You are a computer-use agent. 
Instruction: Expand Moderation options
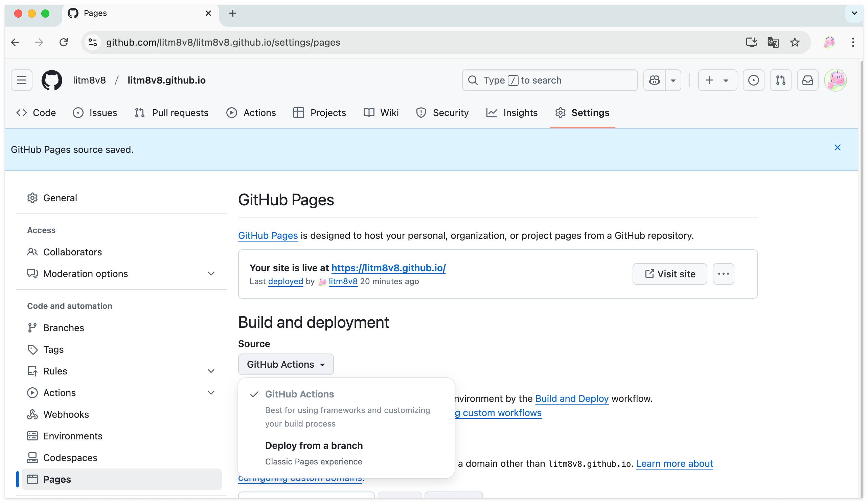click(121, 274)
